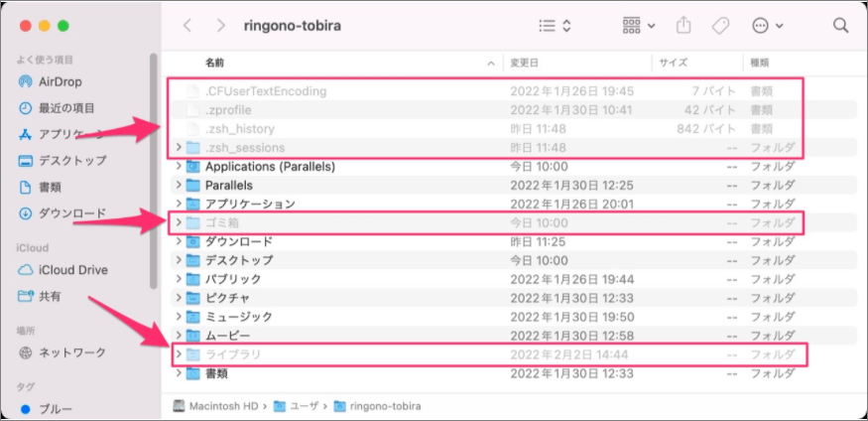
Task: Open Finder search magnifier
Action: coord(840,26)
